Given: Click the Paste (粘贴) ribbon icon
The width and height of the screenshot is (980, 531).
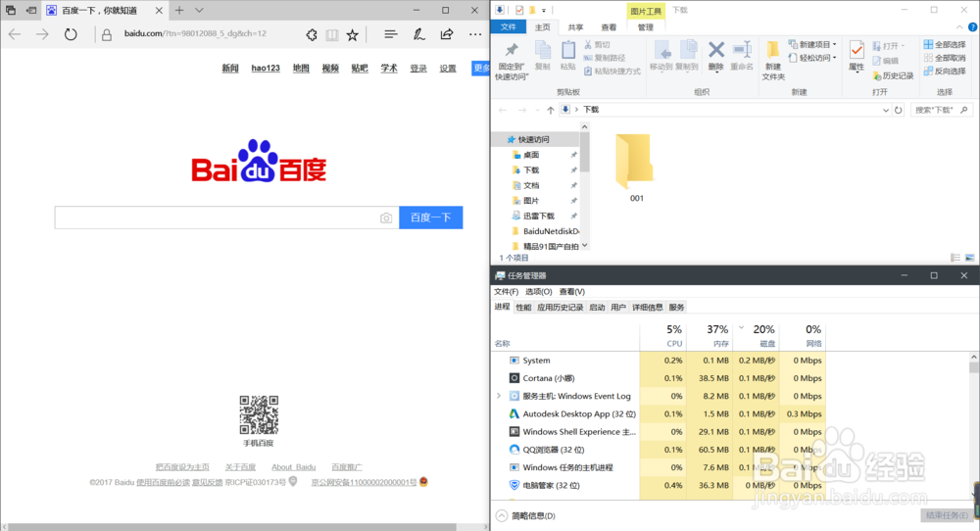Looking at the screenshot, I should (x=568, y=56).
